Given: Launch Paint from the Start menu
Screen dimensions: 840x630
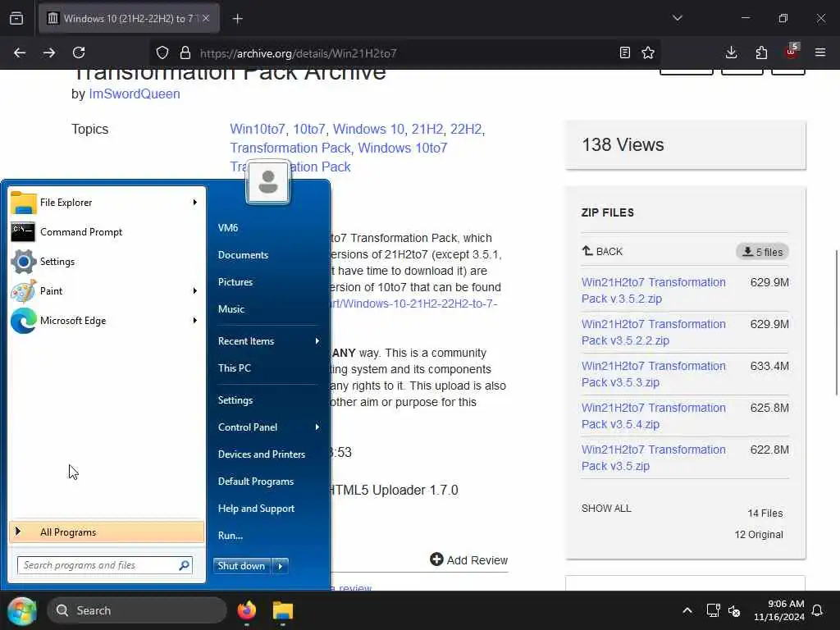Looking at the screenshot, I should pyautogui.click(x=107, y=291).
